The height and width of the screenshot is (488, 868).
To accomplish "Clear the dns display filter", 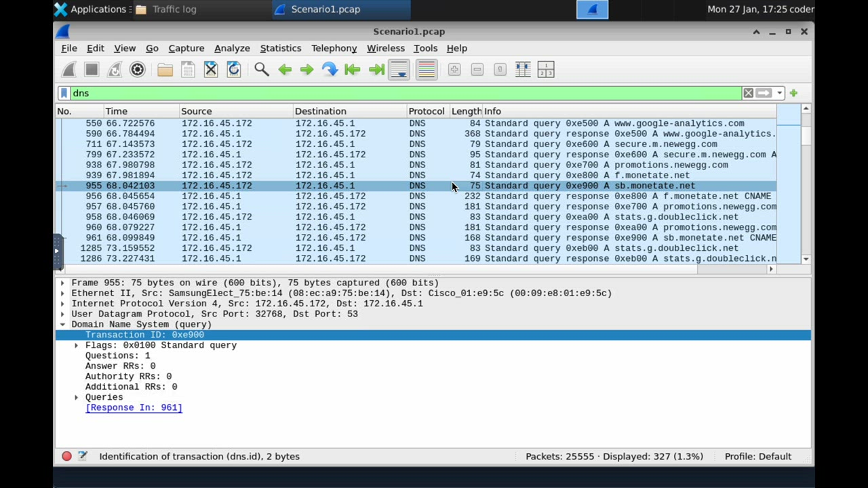I will (748, 93).
